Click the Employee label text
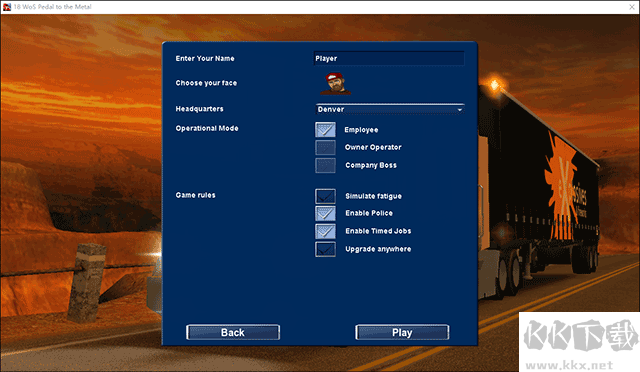The width and height of the screenshot is (640, 372). pyautogui.click(x=361, y=130)
